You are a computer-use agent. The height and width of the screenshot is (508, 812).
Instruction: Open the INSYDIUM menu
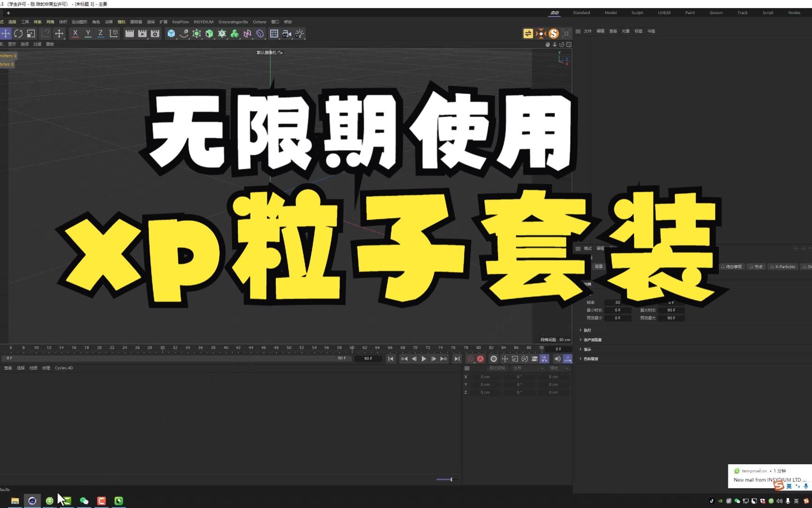point(203,22)
